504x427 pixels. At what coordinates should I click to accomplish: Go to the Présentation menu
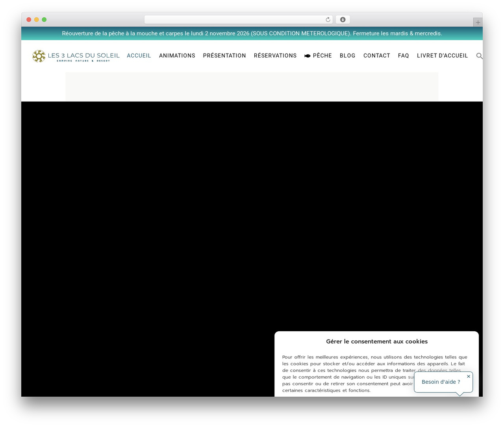[x=224, y=56]
